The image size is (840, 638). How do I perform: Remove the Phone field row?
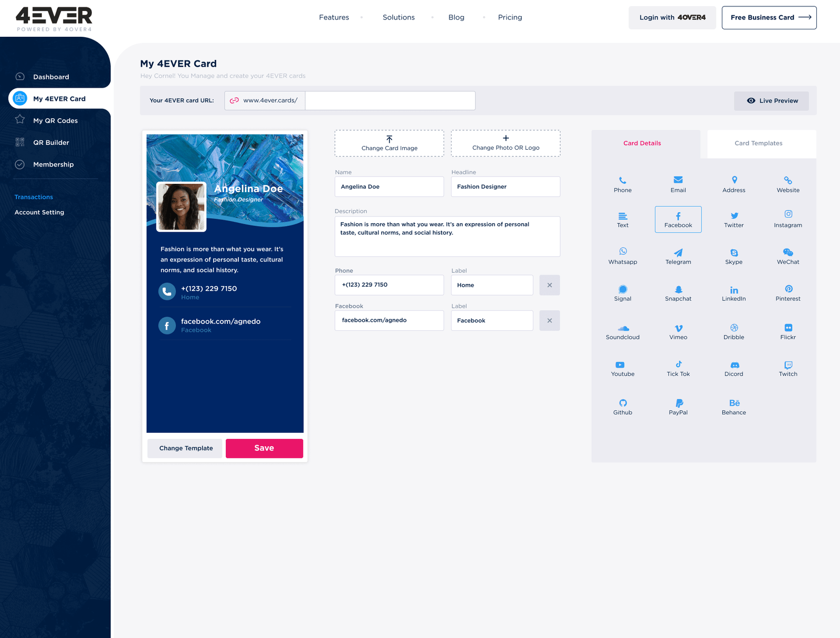tap(549, 285)
